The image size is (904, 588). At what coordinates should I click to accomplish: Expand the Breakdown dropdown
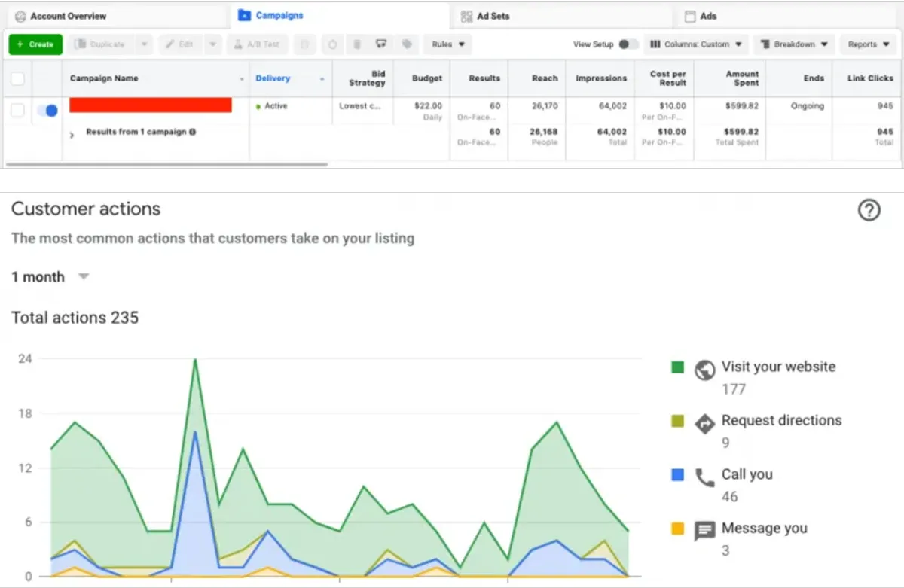pos(794,44)
